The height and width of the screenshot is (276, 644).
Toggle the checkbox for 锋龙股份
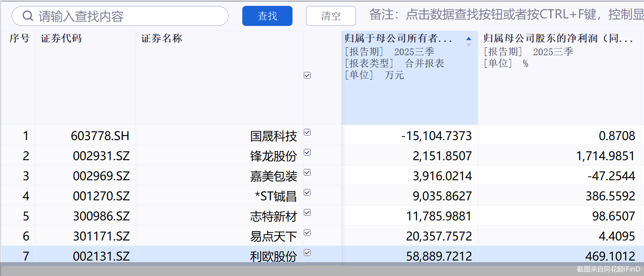(307, 152)
